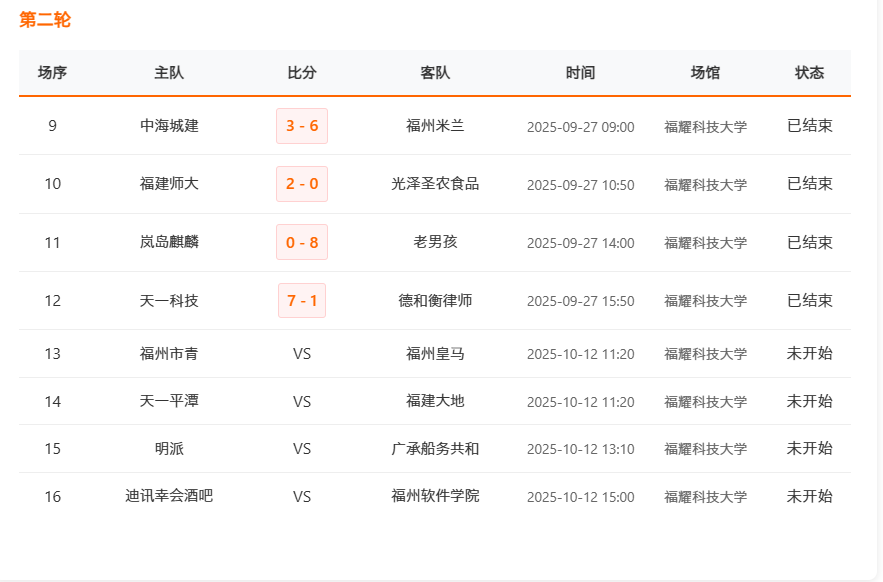Select away team 福州米兰
883x582 pixels.
[x=435, y=126]
